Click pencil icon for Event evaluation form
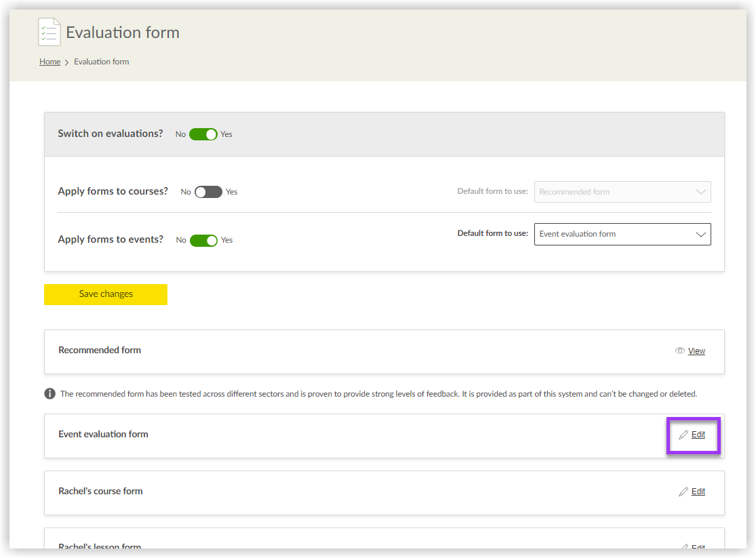Viewport: 756px width, 558px height. (x=683, y=435)
